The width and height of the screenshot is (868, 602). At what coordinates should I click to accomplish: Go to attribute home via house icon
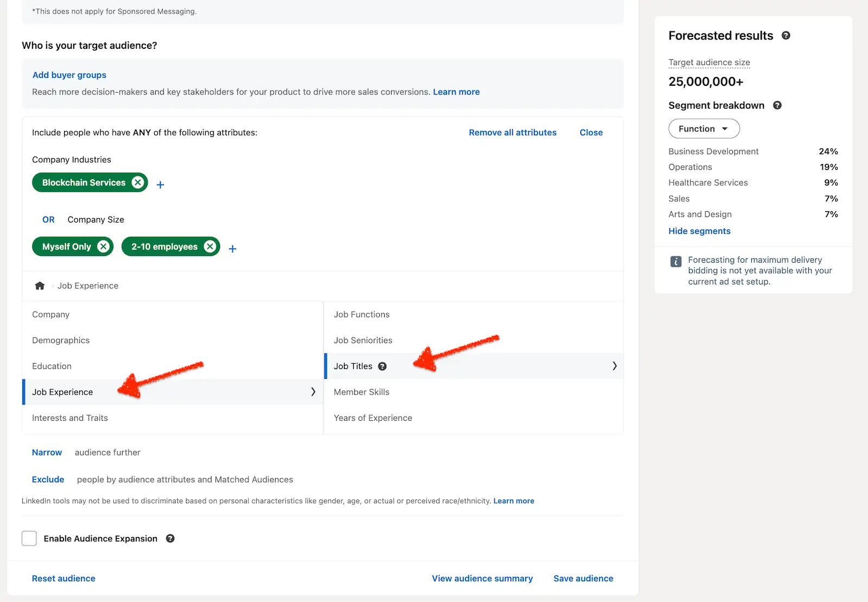coord(40,286)
